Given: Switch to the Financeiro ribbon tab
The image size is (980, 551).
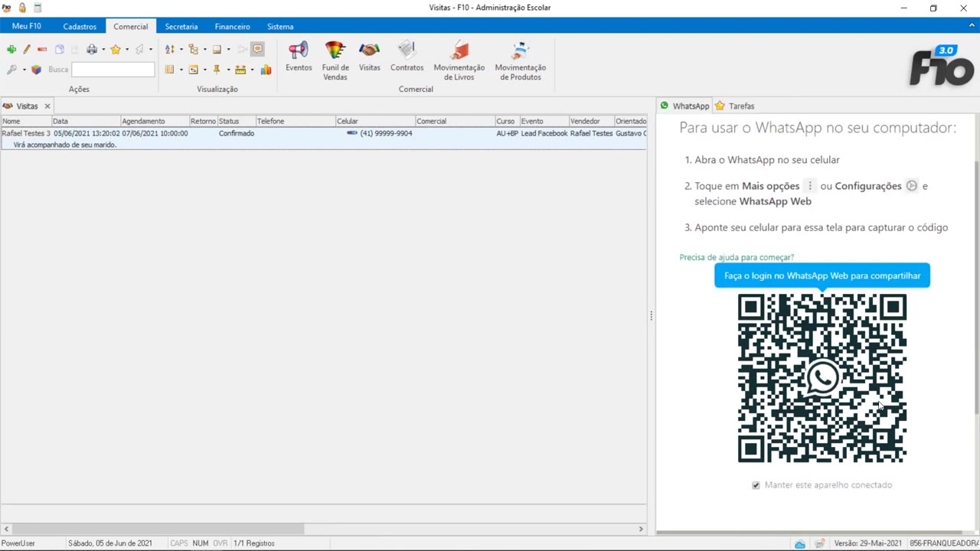Looking at the screenshot, I should click(232, 27).
